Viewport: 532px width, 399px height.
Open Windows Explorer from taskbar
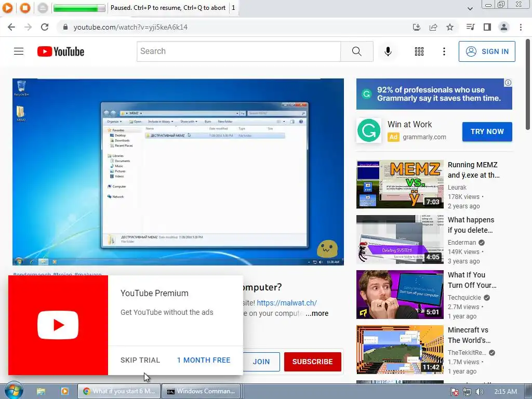coord(41,391)
